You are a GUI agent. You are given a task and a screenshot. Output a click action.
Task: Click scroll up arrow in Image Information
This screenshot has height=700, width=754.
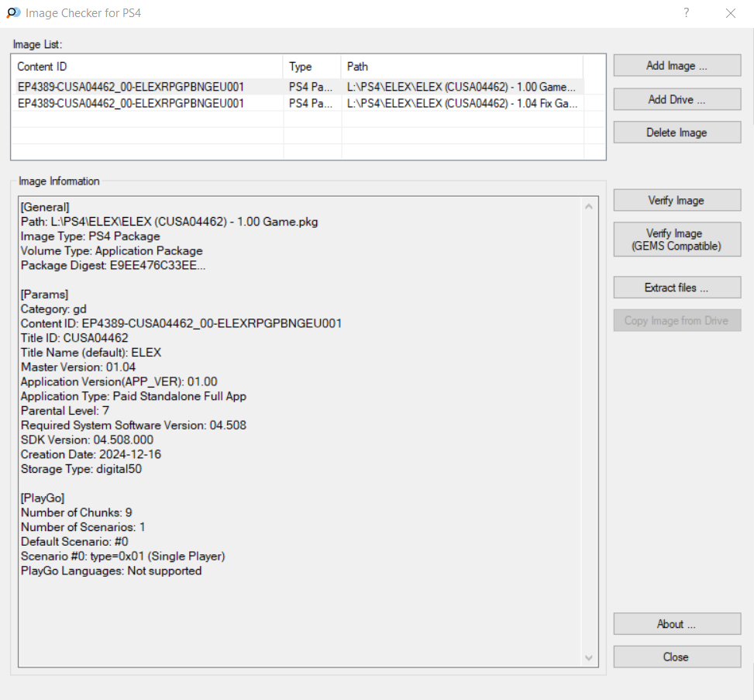coord(589,206)
